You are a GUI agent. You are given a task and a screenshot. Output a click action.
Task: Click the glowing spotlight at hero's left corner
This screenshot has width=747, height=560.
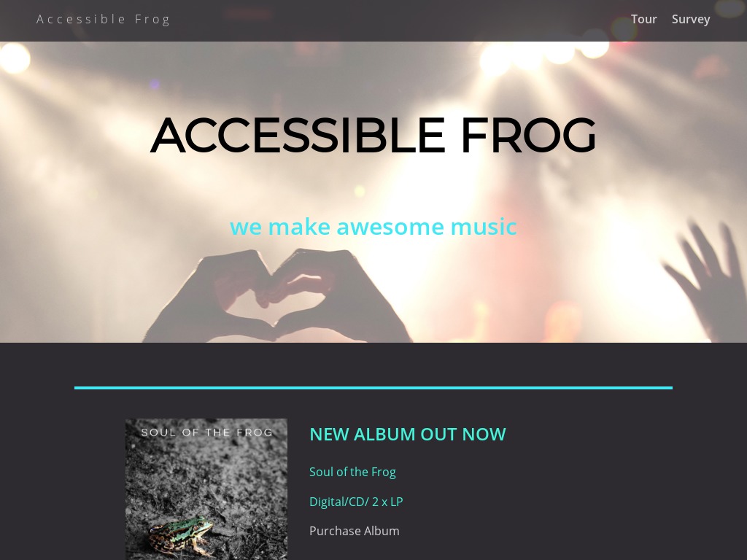(x=15, y=58)
